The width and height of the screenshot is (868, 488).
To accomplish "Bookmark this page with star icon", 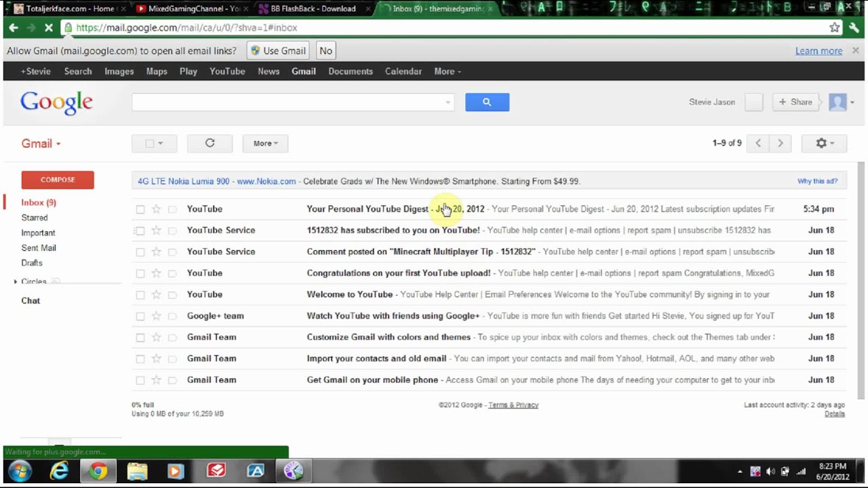I will [x=835, y=28].
